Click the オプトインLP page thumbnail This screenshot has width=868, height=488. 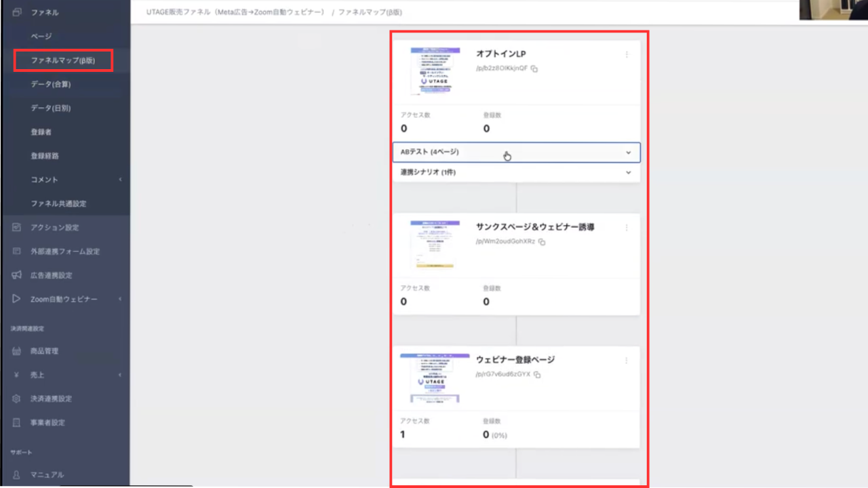click(435, 71)
